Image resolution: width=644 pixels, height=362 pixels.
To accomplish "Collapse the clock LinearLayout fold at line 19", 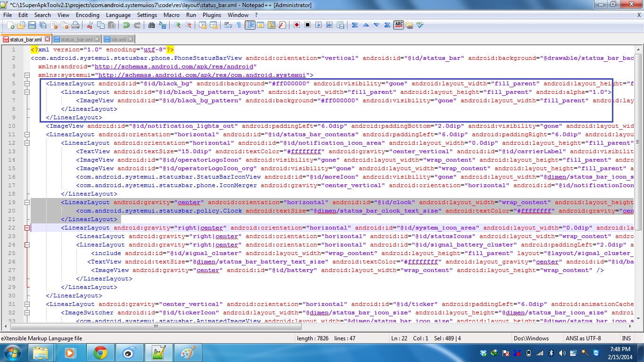I will [27, 203].
